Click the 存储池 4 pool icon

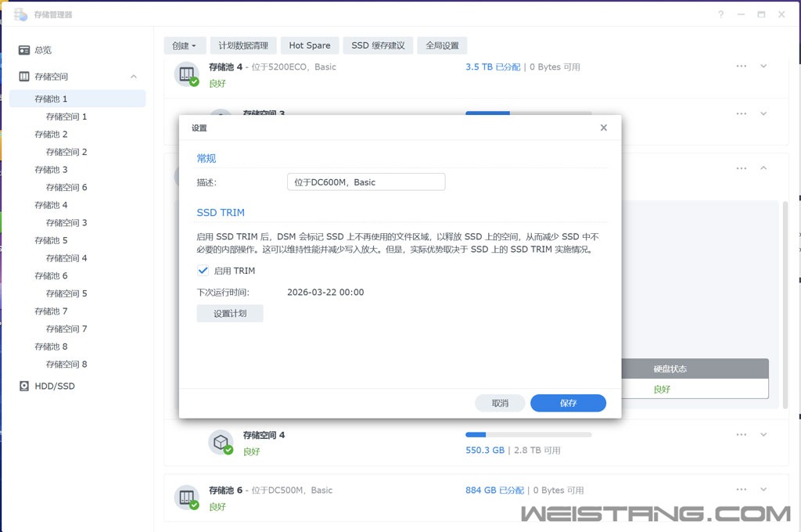[x=187, y=74]
